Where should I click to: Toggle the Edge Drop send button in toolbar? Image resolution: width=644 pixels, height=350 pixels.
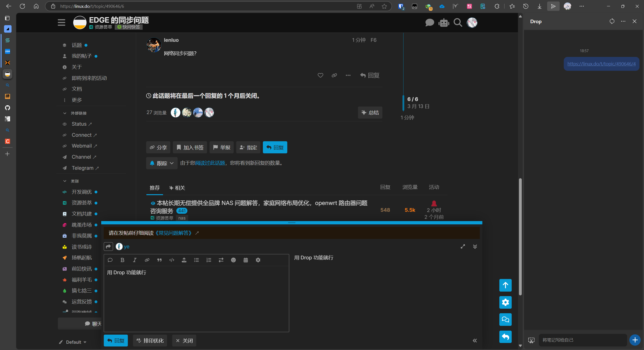[x=553, y=6]
